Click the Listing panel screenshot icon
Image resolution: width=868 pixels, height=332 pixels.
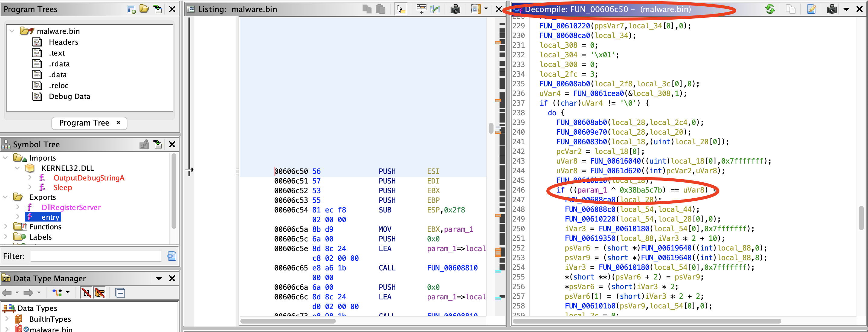pos(455,9)
